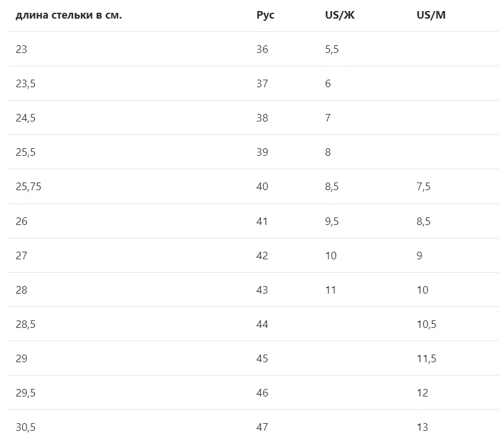
Task: Select insole length 28,5 cell
Action: 26,324
